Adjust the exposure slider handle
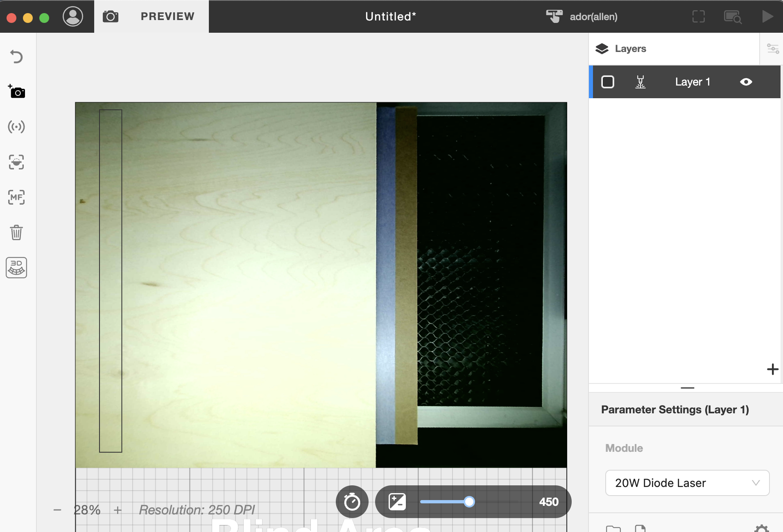 point(469,502)
